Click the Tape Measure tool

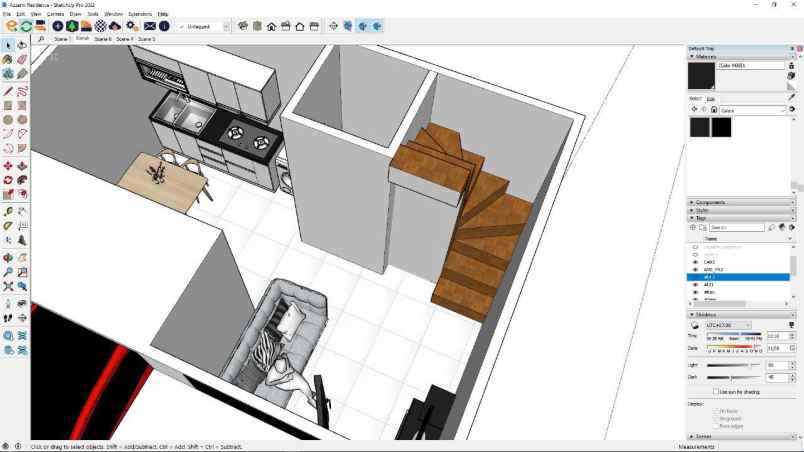click(8, 211)
